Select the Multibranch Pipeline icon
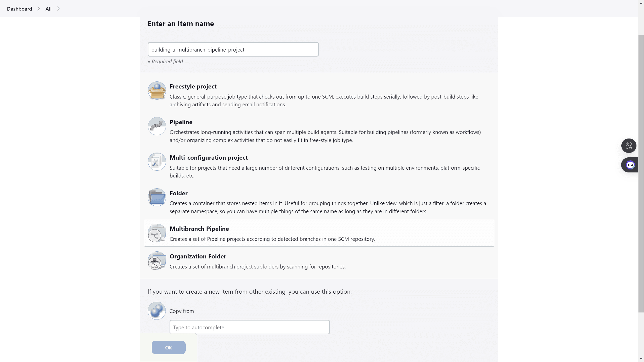 point(156,233)
